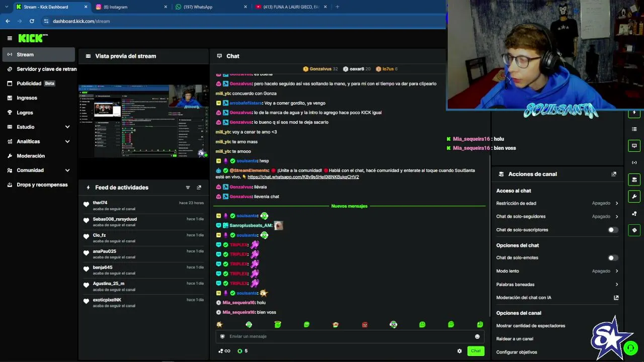The width and height of the screenshot is (644, 362).
Task: Click the channel points infinity icon
Action: 224,351
